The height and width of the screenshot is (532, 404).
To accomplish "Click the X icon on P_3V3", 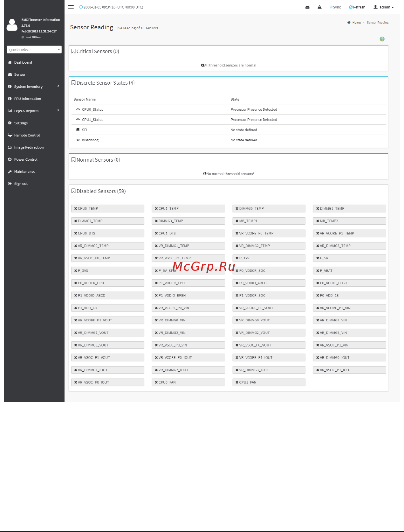I will tap(76, 271).
